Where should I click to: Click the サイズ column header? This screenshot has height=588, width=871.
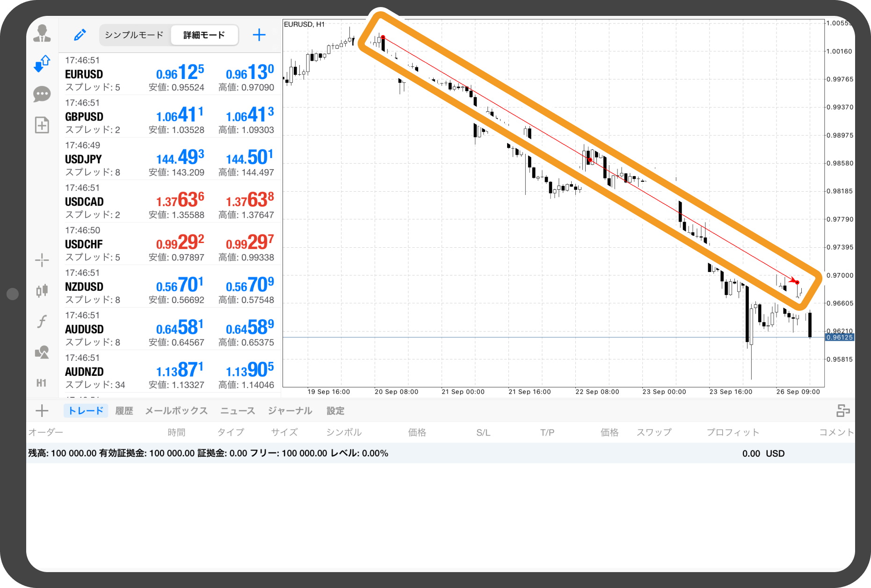tap(284, 432)
